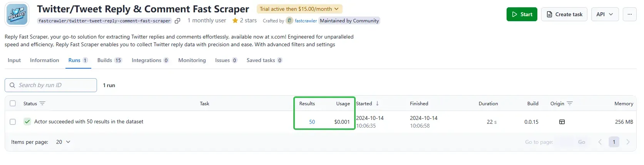Open the three-dot more options menu
644x165 pixels.
(x=629, y=14)
